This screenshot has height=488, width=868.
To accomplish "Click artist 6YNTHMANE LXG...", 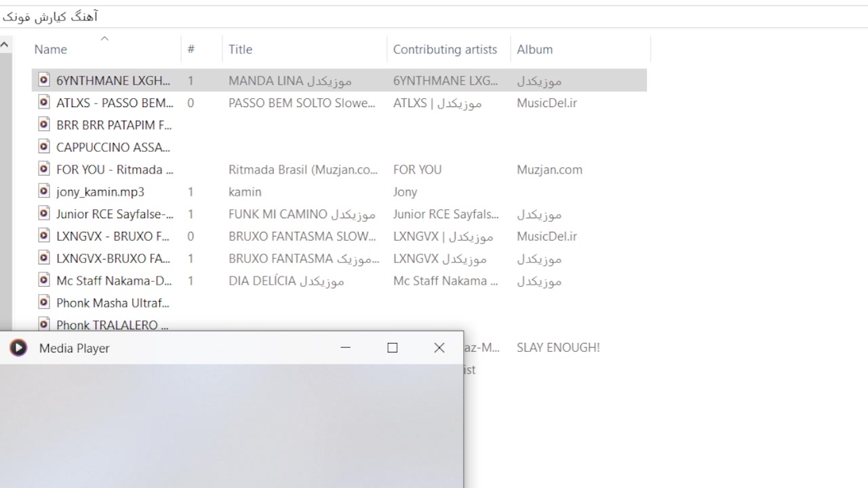I will (446, 81).
